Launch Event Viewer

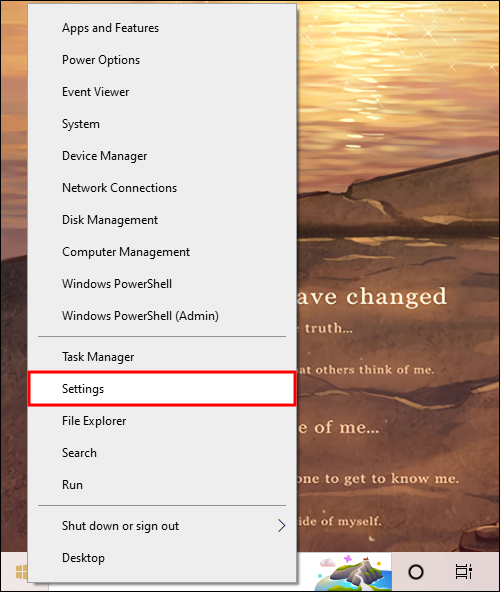[162, 92]
